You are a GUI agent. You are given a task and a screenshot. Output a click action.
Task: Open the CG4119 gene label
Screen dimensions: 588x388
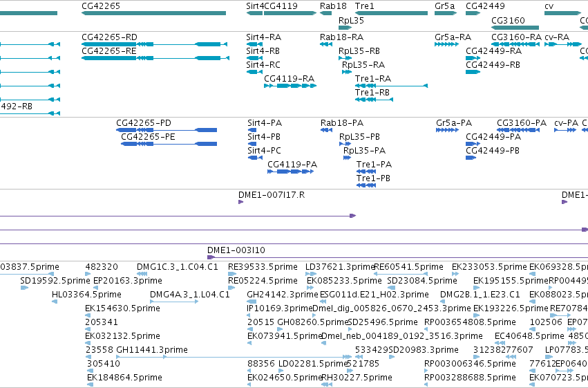coord(281,6)
